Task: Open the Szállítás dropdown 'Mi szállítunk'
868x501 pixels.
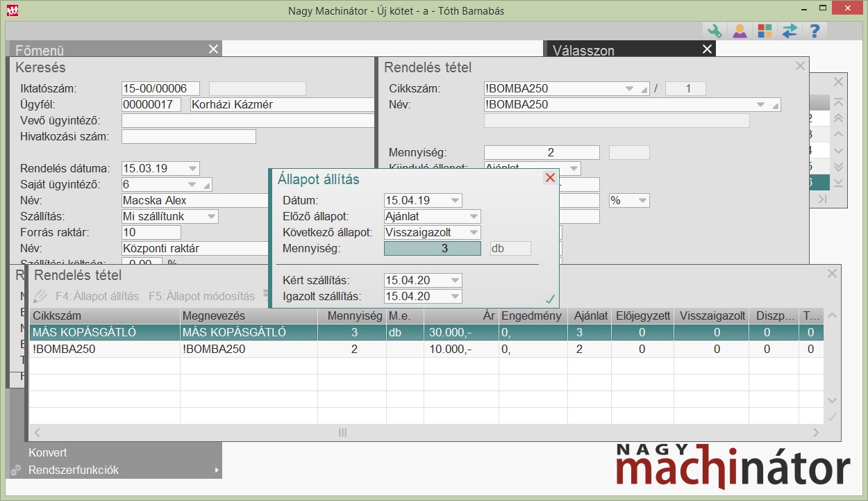Action: click(x=211, y=217)
